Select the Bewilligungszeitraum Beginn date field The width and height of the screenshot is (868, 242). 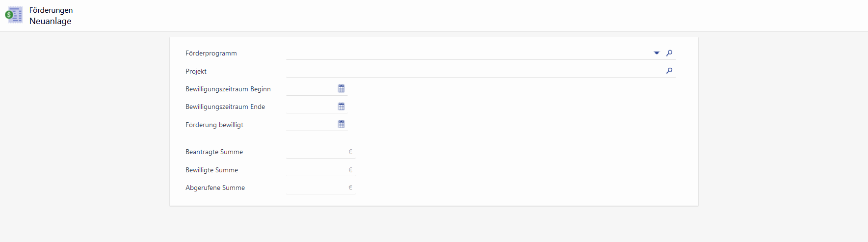310,89
